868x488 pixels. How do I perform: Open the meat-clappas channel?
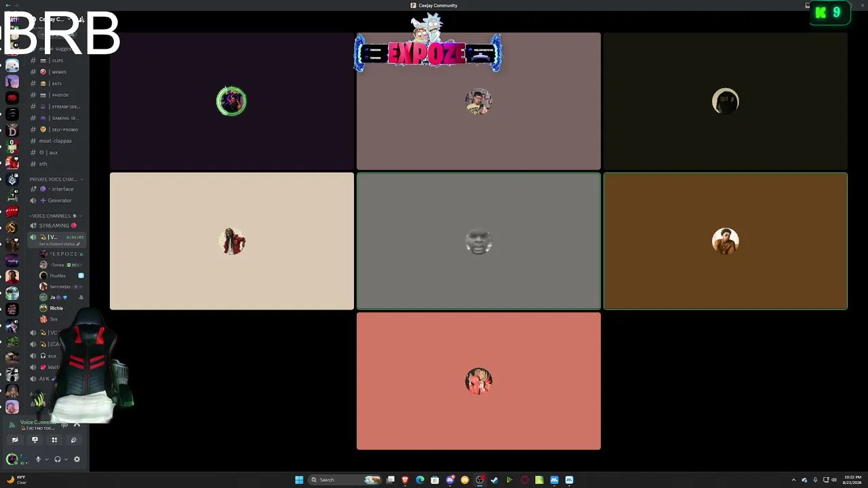[58, 141]
